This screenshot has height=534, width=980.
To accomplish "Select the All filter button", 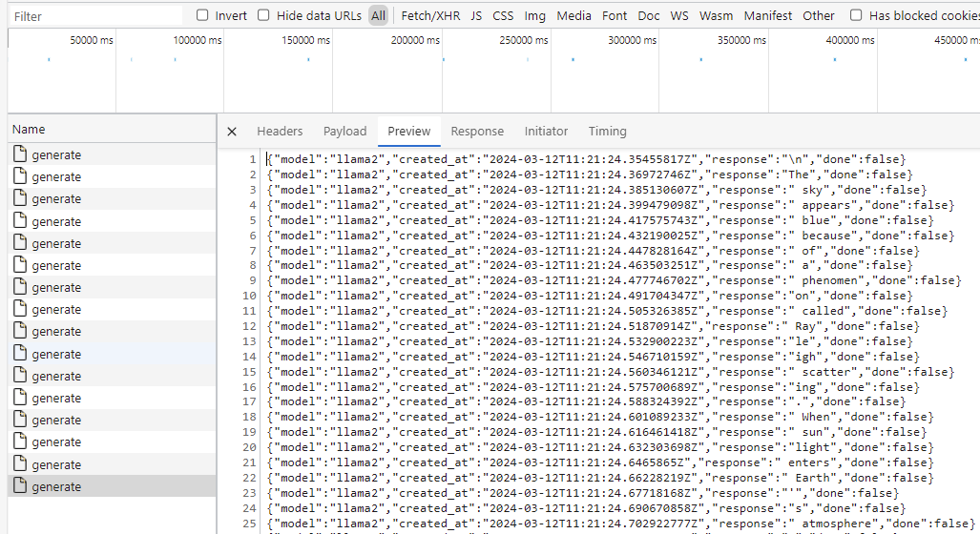I will 378,15.
